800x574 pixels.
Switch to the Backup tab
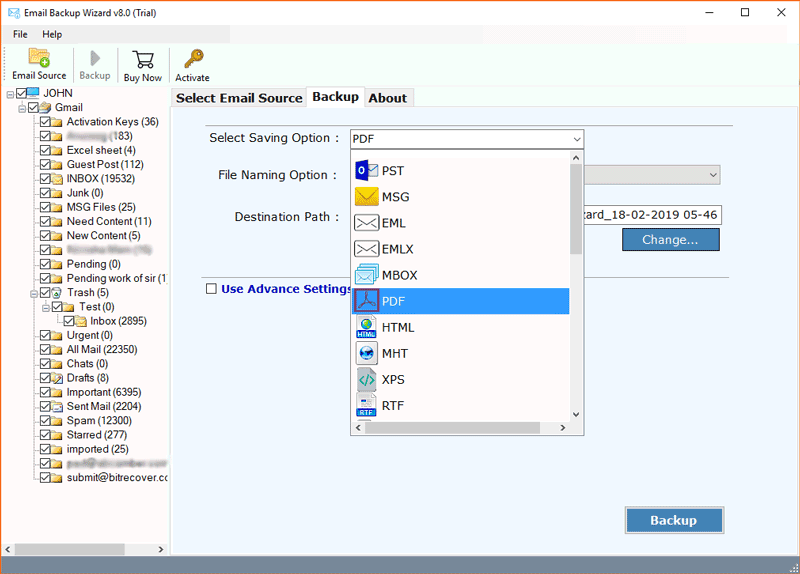click(x=335, y=97)
